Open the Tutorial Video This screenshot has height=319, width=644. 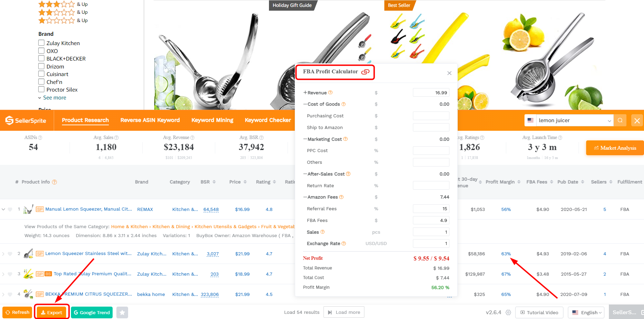539,312
